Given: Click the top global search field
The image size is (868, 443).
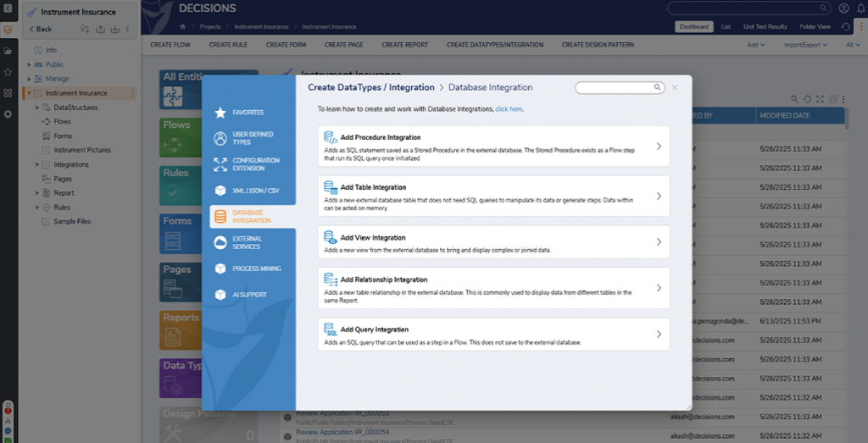Looking at the screenshot, I should point(749,8).
